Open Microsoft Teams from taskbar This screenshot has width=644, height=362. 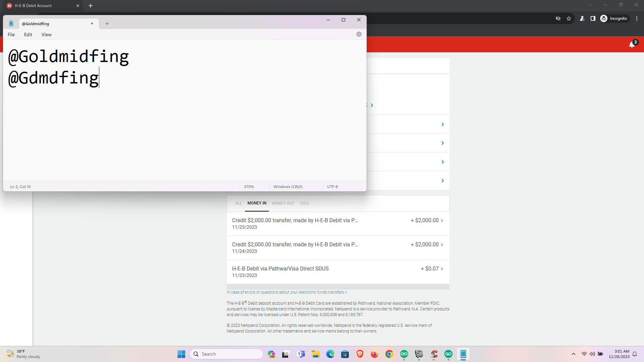pos(301,354)
